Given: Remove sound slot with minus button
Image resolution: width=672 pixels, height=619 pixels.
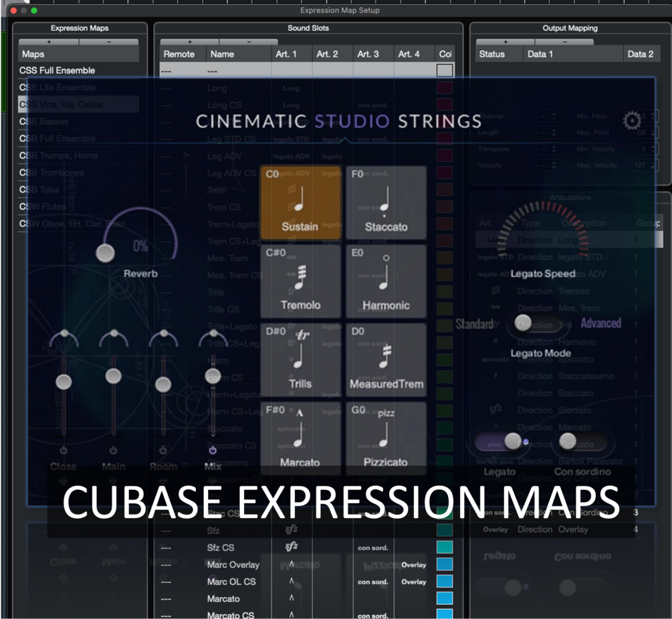Looking at the screenshot, I should tap(249, 41).
